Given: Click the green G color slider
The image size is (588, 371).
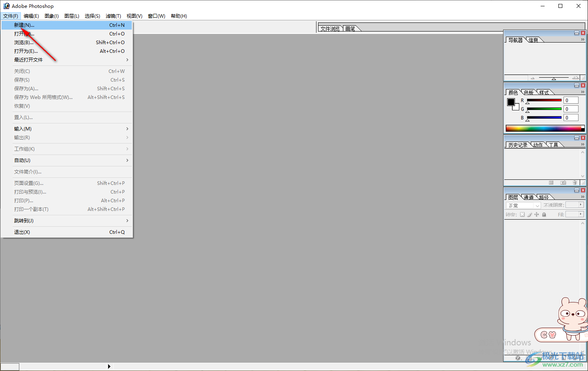Looking at the screenshot, I should click(544, 109).
